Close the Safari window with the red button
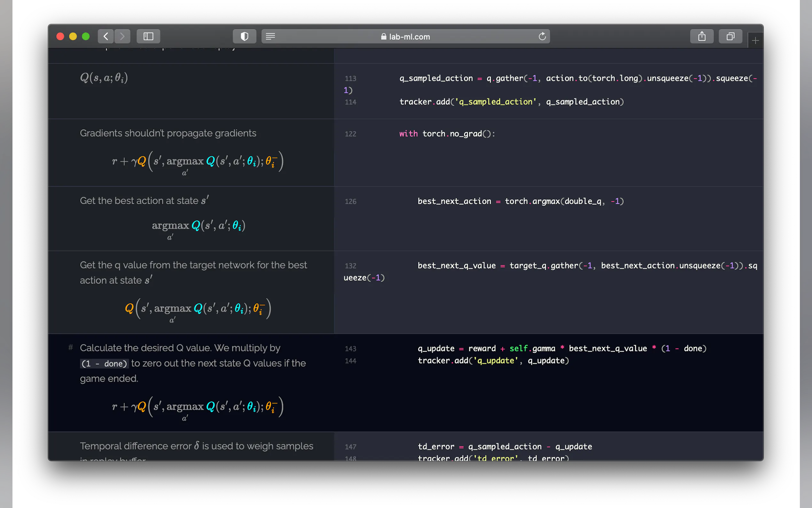The width and height of the screenshot is (812, 508). [60, 36]
